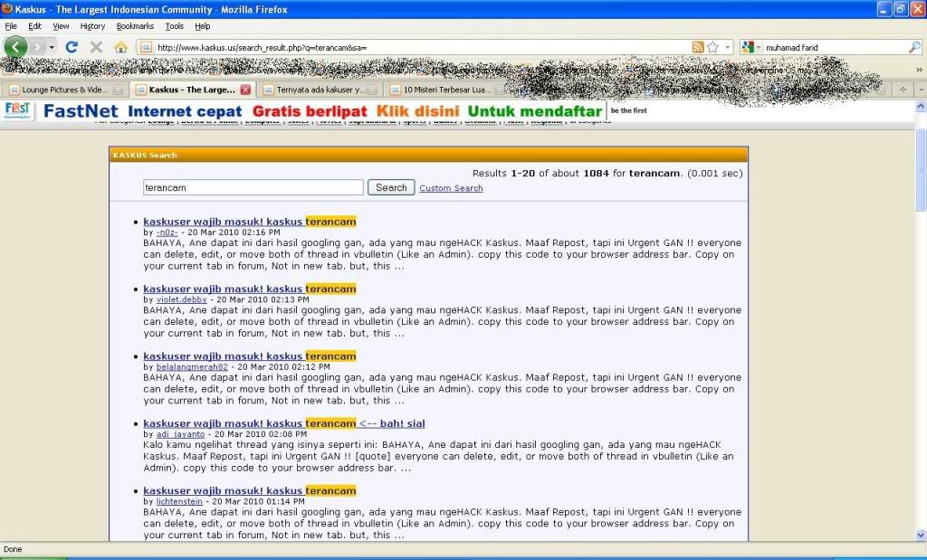Click the 'KASKUS Search' header text
This screenshot has height=560, width=927.
[x=145, y=156]
